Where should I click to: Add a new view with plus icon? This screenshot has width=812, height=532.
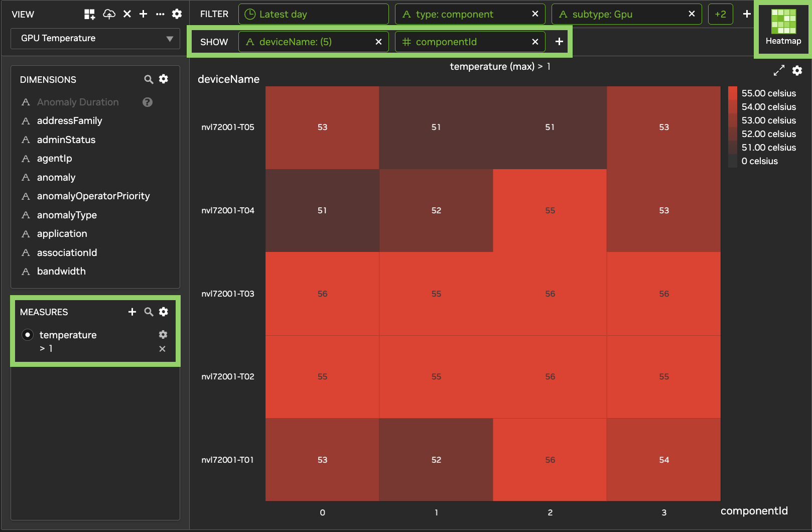pyautogui.click(x=143, y=14)
